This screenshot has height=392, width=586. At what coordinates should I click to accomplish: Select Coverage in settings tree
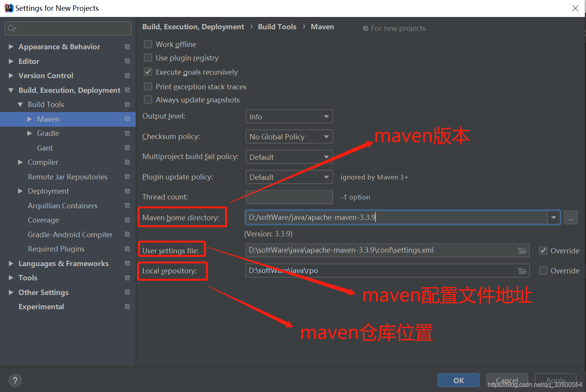[x=43, y=220]
